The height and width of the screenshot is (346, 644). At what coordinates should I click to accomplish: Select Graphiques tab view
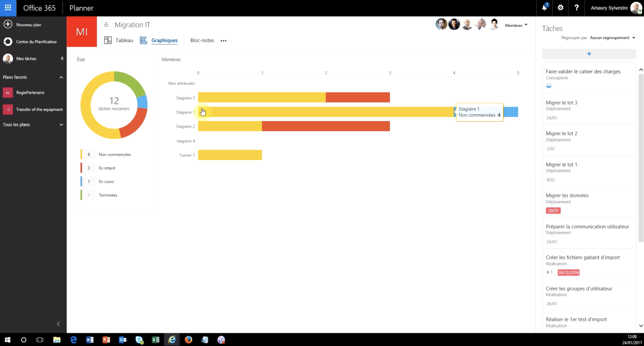coord(164,40)
